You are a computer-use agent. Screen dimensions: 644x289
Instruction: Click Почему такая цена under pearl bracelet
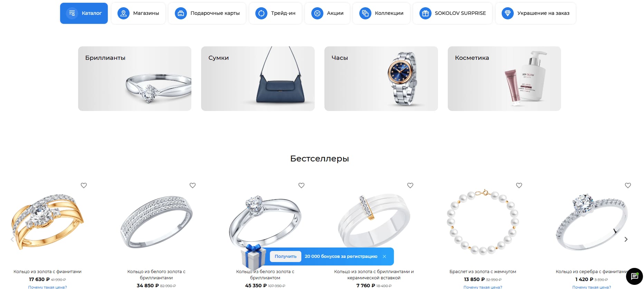click(483, 287)
